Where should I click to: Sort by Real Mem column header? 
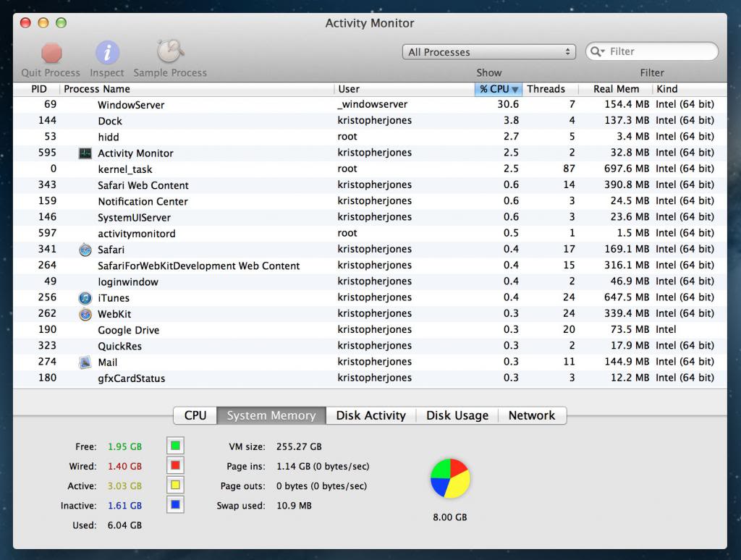615,89
